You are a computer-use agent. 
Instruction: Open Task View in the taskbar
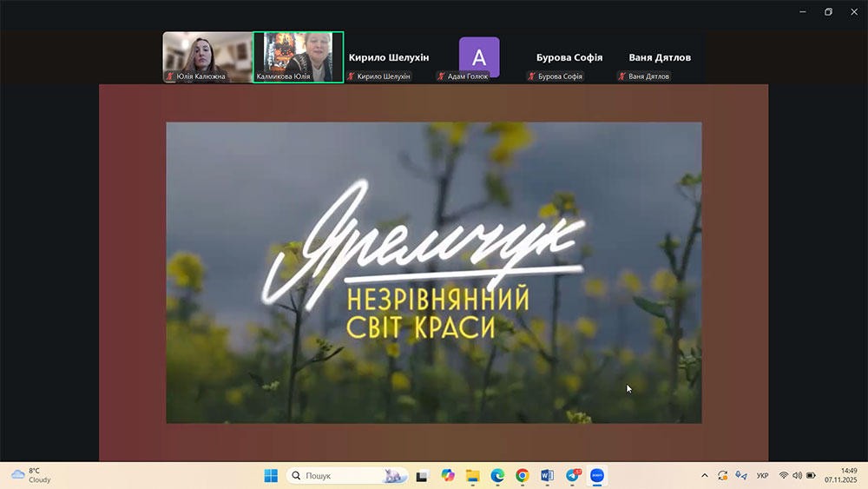[423, 475]
